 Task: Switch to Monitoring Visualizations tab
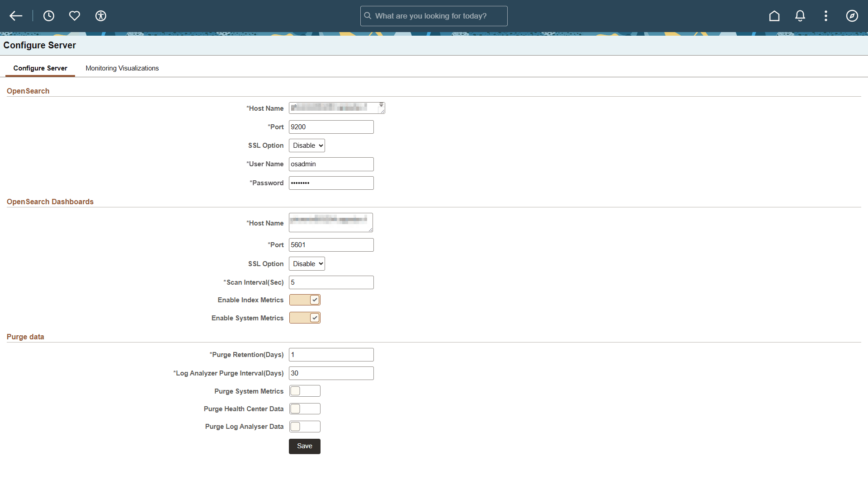[122, 68]
